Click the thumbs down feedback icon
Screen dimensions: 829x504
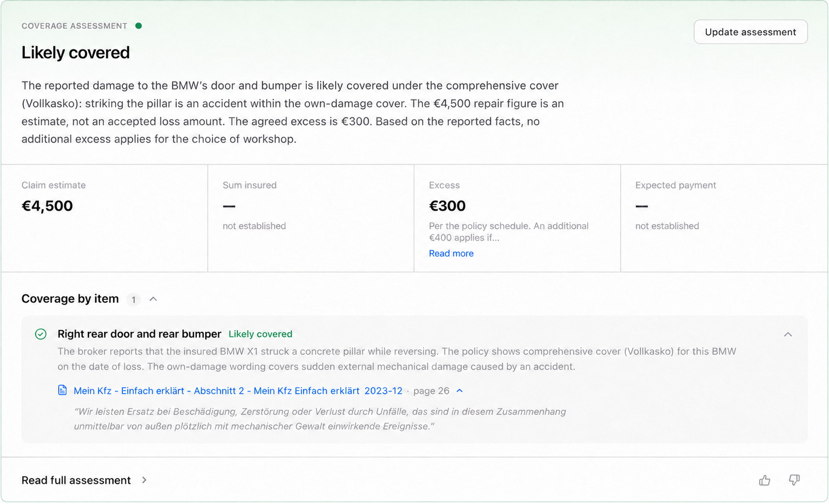point(794,480)
